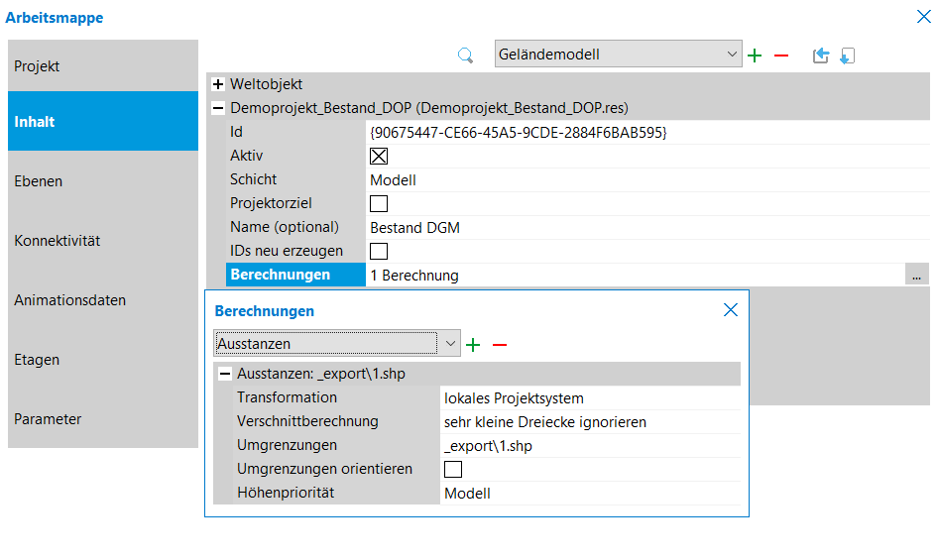This screenshot has width=937, height=560.
Task: Close the Berechnungen popup
Action: (731, 310)
